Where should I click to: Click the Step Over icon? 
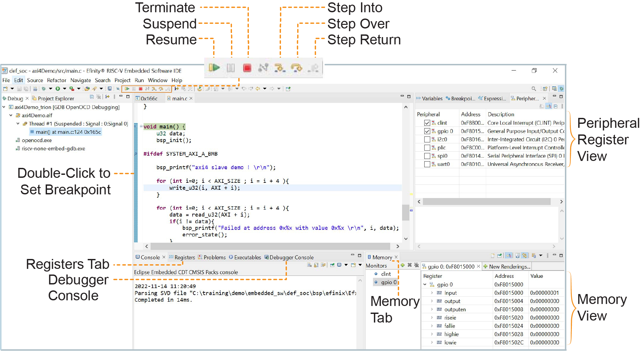tap(297, 68)
